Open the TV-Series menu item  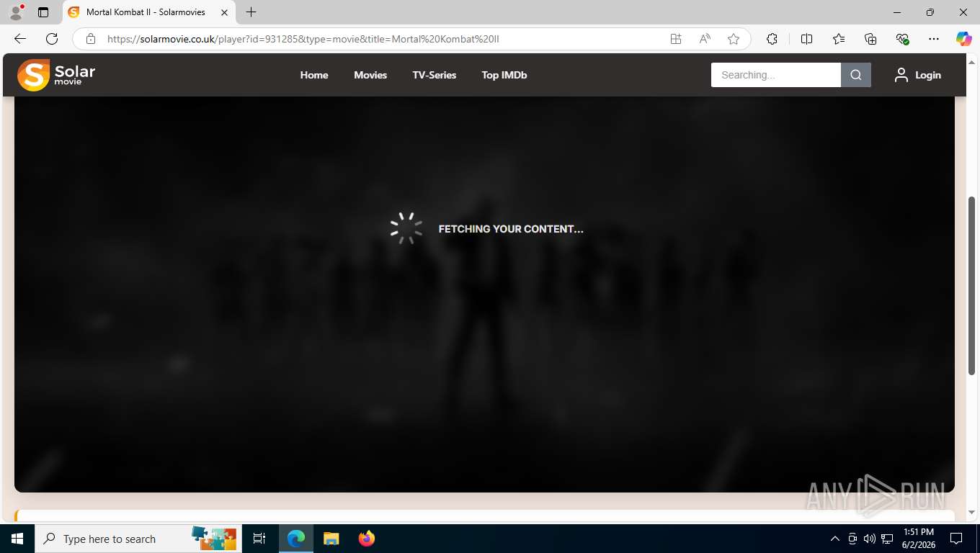(x=435, y=75)
